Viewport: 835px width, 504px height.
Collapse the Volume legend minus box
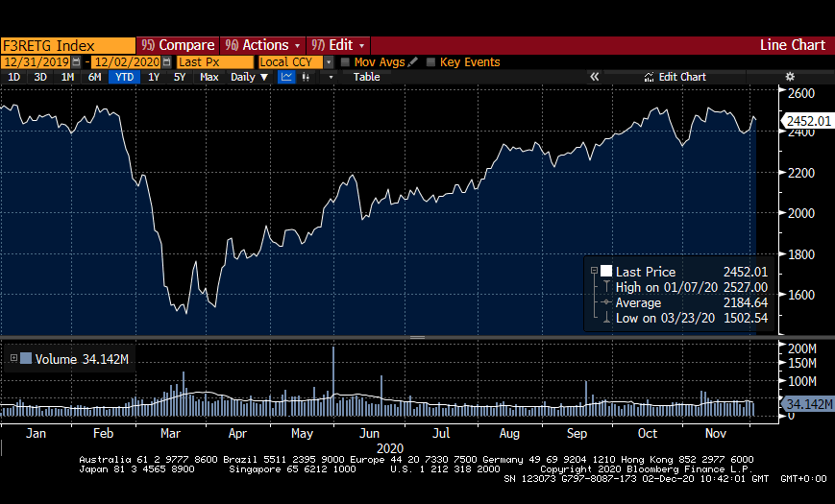coord(13,358)
